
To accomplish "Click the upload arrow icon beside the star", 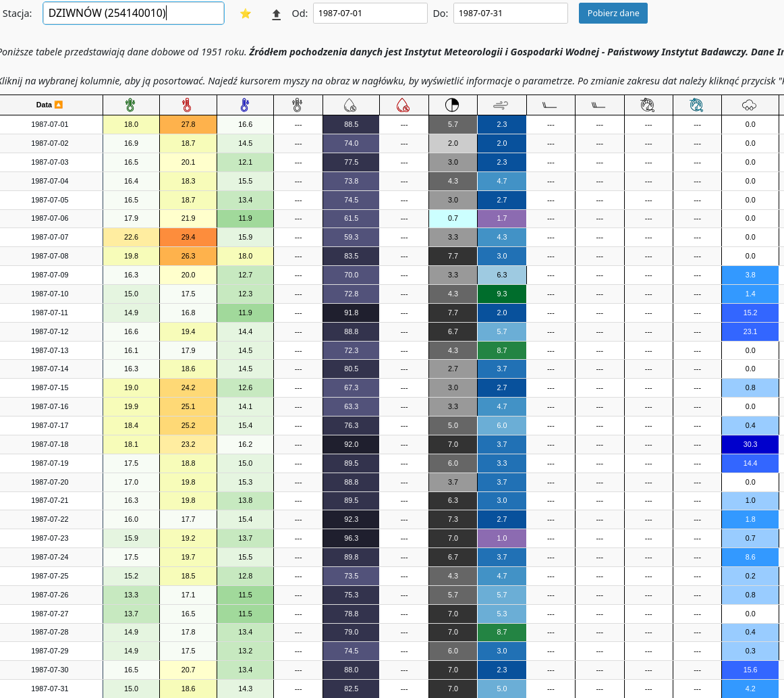I will [x=276, y=14].
